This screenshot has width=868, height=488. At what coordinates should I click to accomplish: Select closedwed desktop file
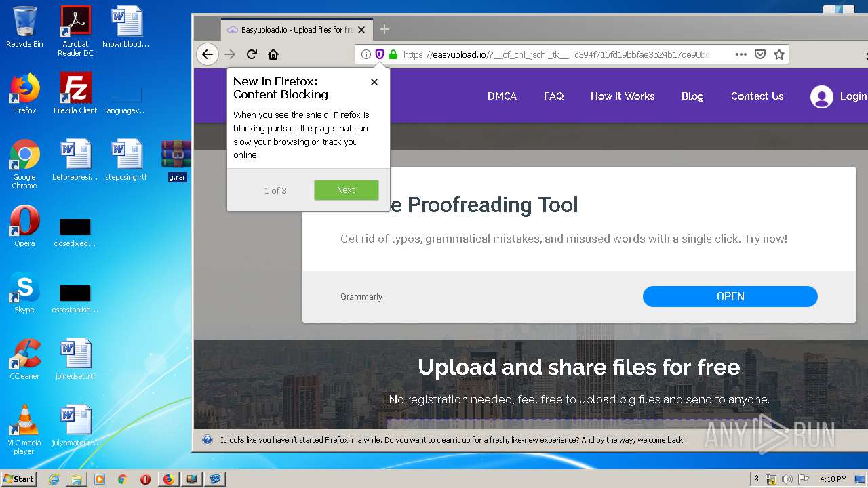coord(75,232)
